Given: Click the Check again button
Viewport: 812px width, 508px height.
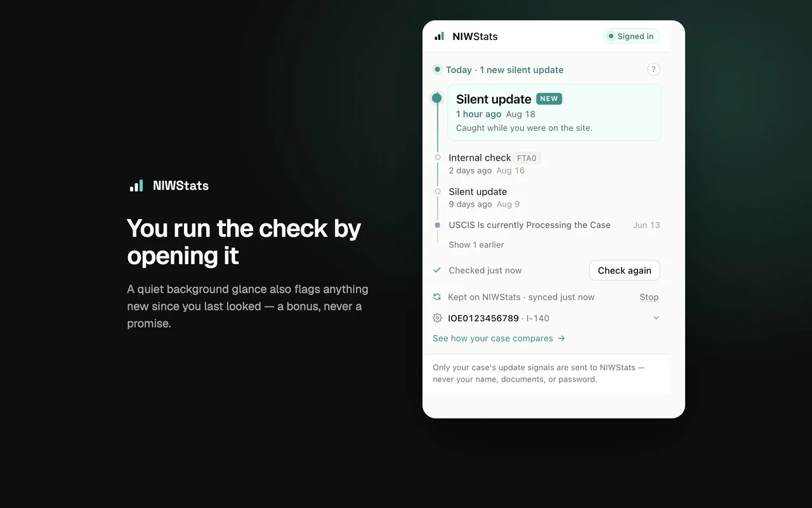Looking at the screenshot, I should (625, 271).
